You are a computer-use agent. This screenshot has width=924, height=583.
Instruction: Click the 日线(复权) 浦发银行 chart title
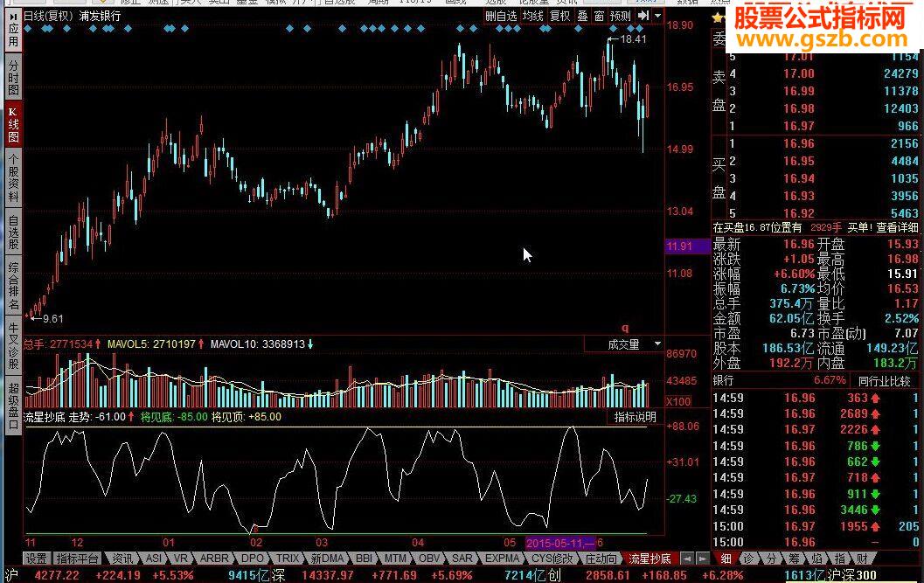(72, 16)
